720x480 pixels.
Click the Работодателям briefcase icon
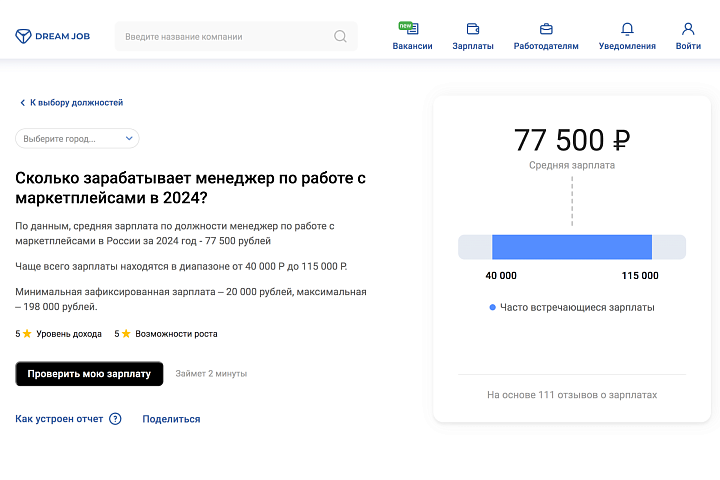(546, 29)
